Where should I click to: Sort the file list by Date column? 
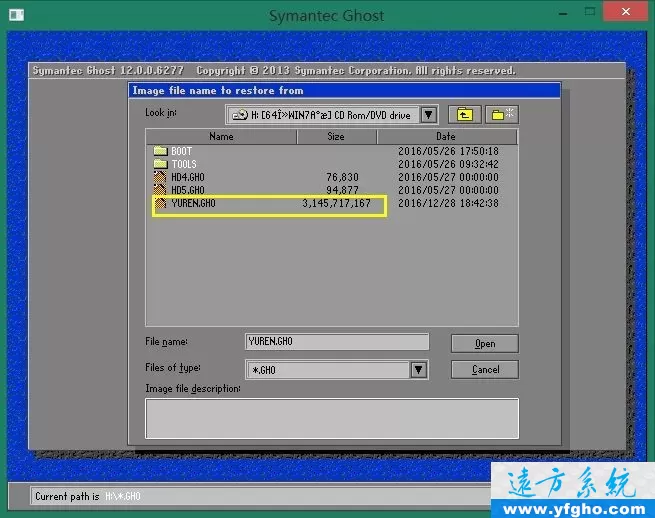[x=446, y=136]
